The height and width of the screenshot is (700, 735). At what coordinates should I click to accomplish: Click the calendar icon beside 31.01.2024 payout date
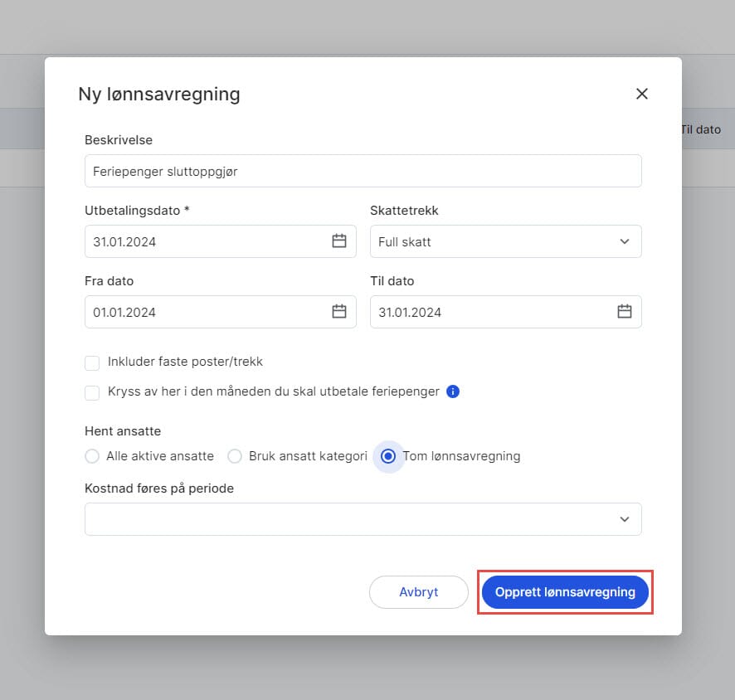pos(338,241)
